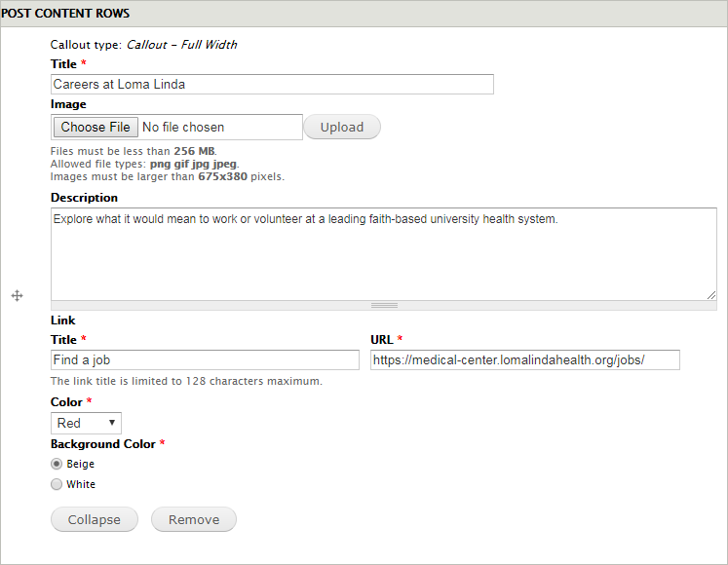Click the 'Link' section label

coord(62,320)
